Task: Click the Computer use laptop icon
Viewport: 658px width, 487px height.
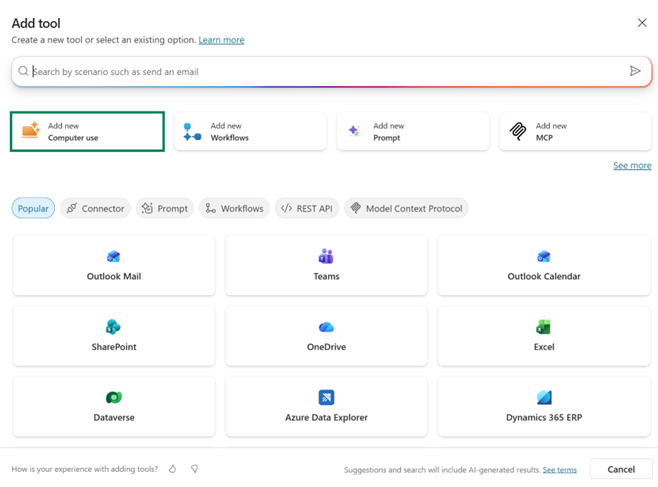Action: (31, 130)
